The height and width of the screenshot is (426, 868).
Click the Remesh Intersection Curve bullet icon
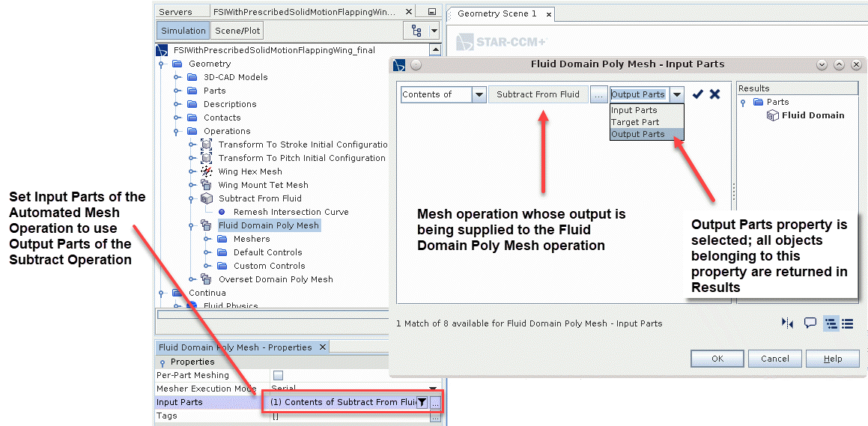(x=222, y=212)
